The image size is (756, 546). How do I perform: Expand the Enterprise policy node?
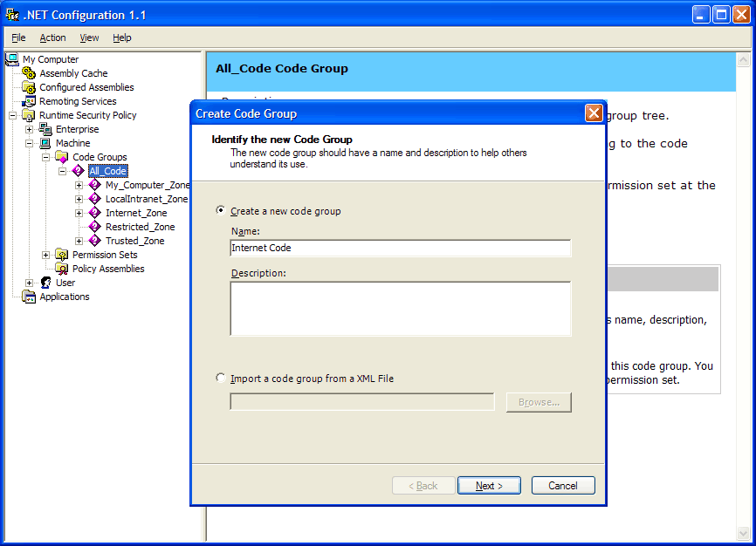pos(29,129)
